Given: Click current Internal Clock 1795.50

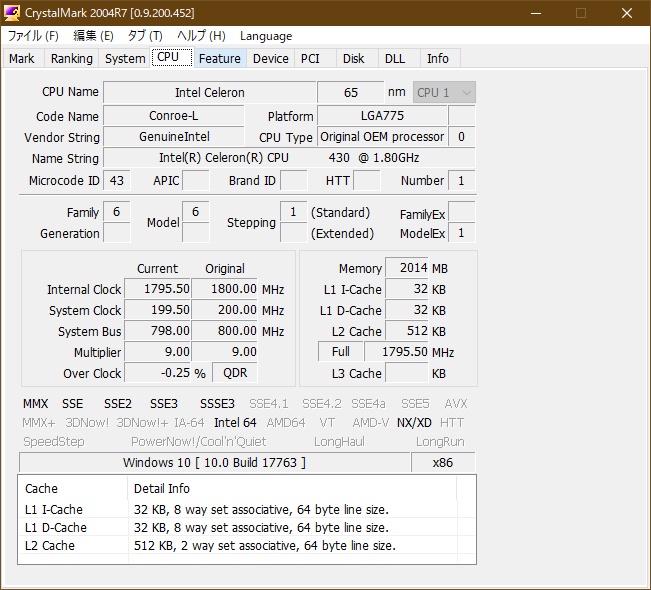Looking at the screenshot, I should (x=157, y=289).
